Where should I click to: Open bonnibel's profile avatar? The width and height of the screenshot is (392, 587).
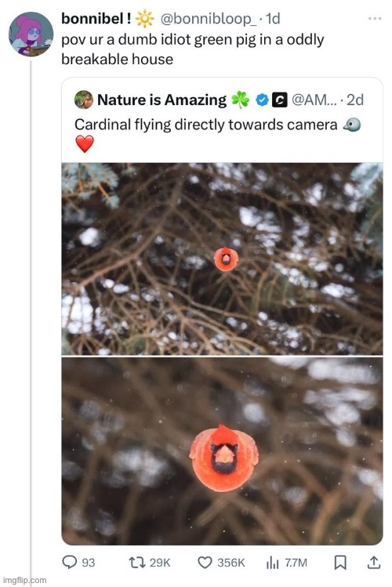click(x=31, y=34)
